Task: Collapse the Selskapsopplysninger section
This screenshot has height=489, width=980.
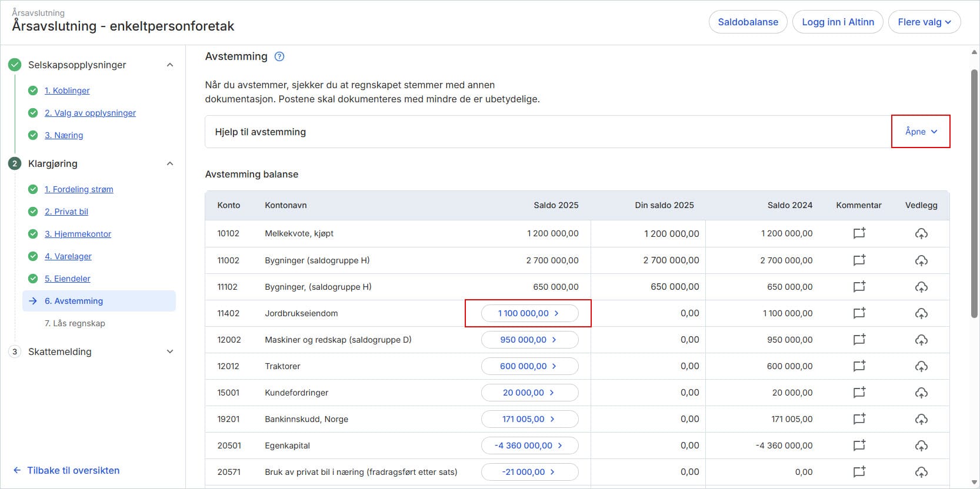Action: point(170,65)
